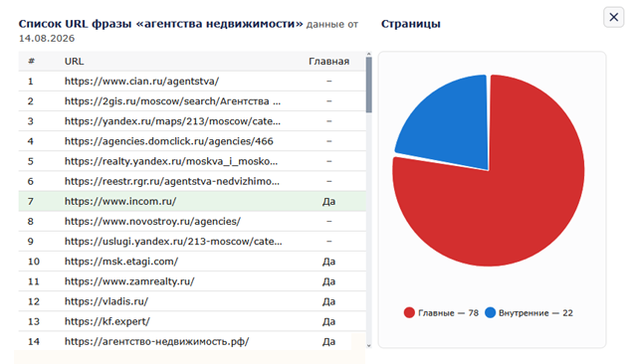Toggle the Внутренние — 22 legend item
This screenshot has width=631, height=364.
click(x=528, y=313)
